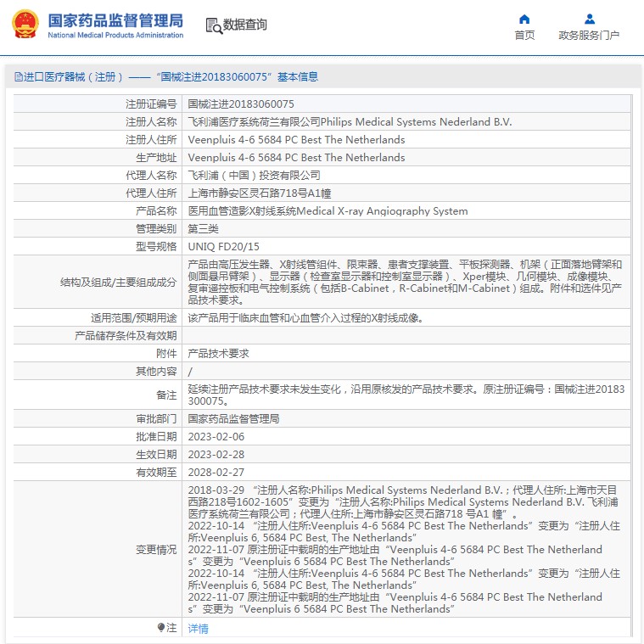Click the 产品名称 row label
The image size is (644, 644).
tap(156, 211)
